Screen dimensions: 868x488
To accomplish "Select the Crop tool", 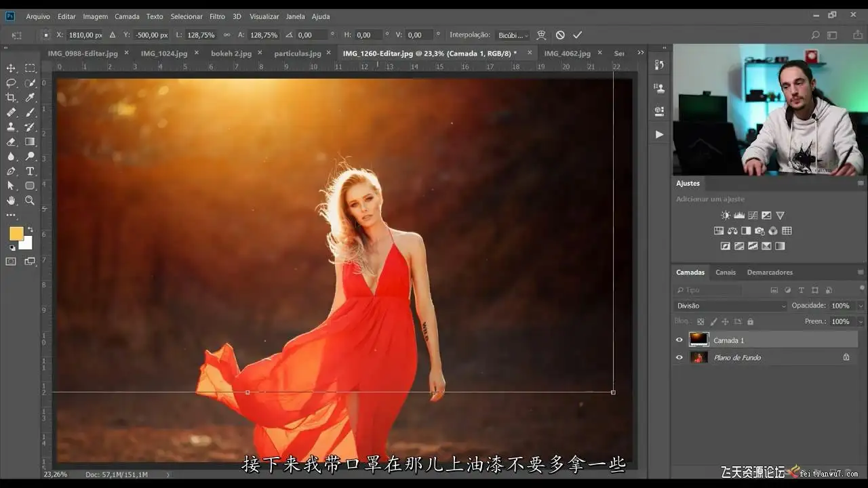I will click(11, 98).
